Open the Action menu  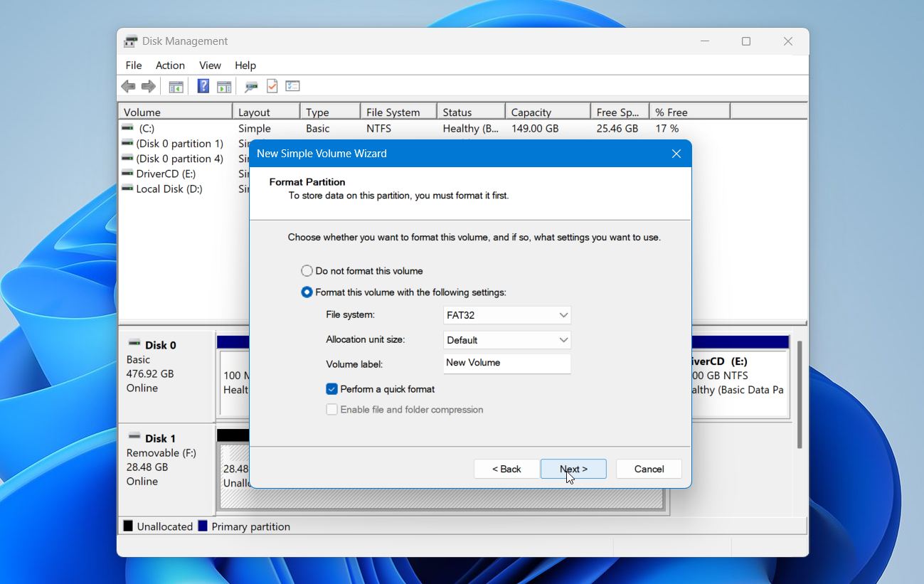pyautogui.click(x=170, y=65)
